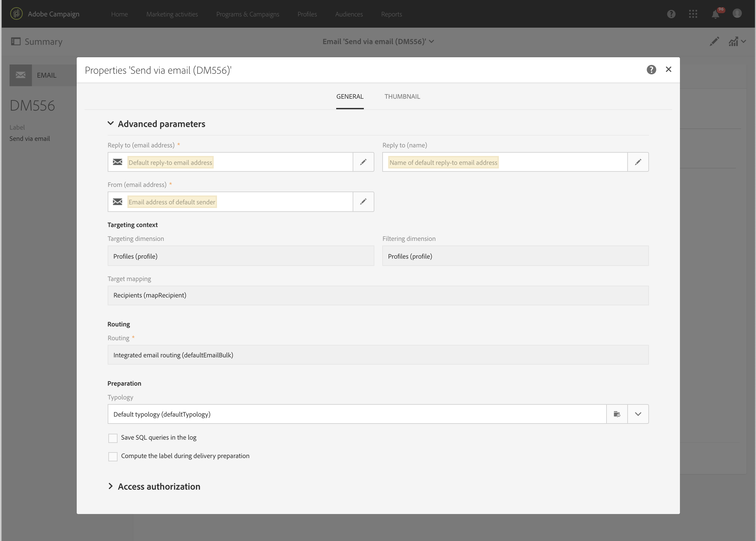The width and height of the screenshot is (756, 541).
Task: Edit the From email address expression
Action: pos(363,201)
